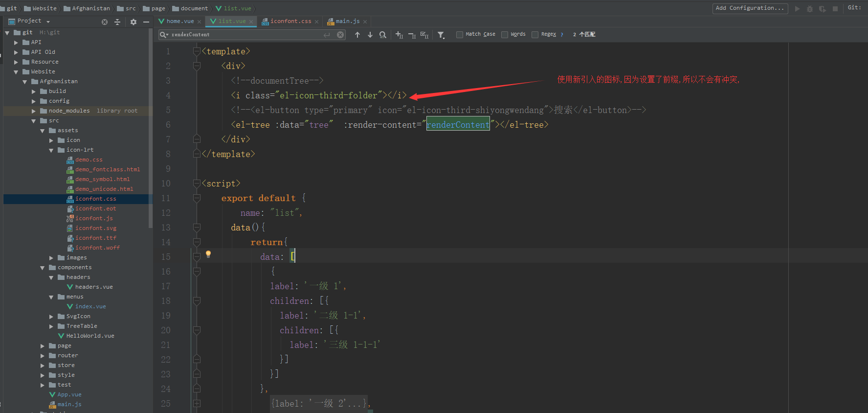Enable Regex checkbox
Viewport: 868px width, 413px height.
(535, 35)
